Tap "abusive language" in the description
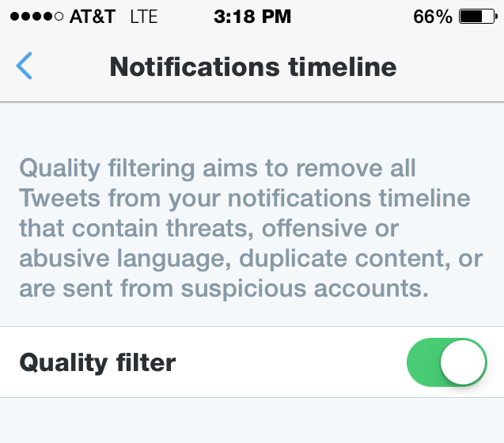The image size is (504, 443). point(125,259)
